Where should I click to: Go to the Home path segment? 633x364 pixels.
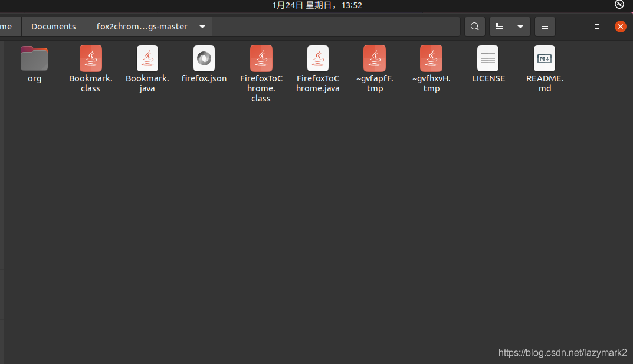7,27
